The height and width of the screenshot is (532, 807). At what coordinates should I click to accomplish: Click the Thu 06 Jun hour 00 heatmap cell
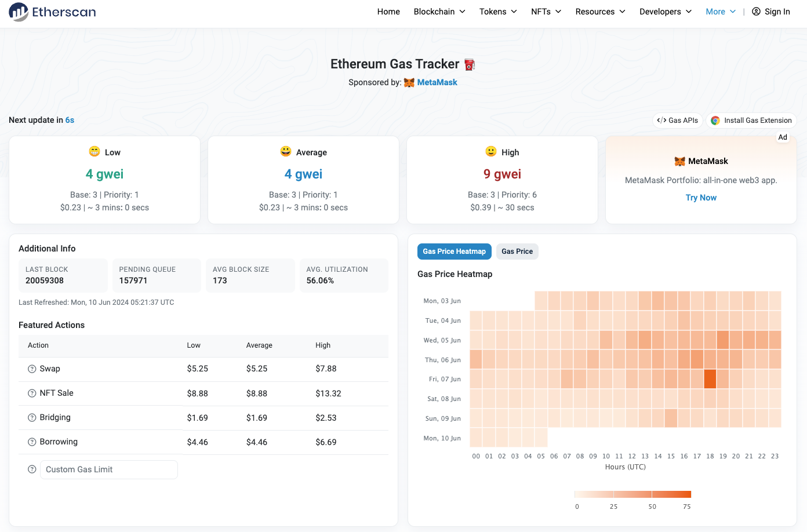point(476,359)
